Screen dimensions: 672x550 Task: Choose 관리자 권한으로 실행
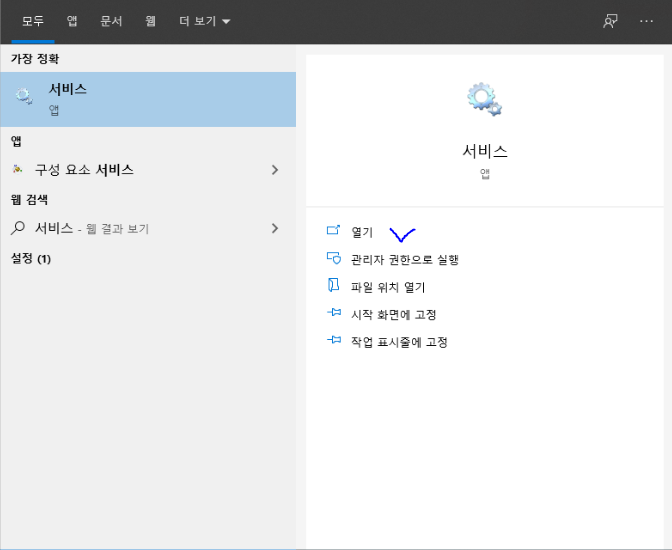[x=405, y=259]
